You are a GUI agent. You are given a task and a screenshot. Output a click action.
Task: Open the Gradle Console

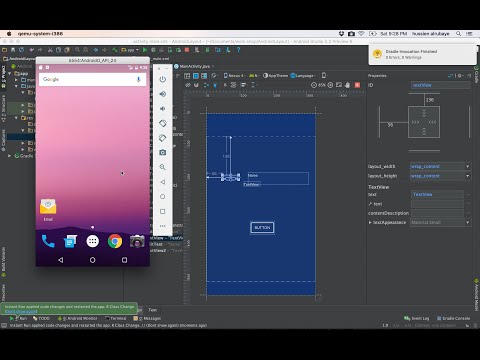tap(453, 318)
